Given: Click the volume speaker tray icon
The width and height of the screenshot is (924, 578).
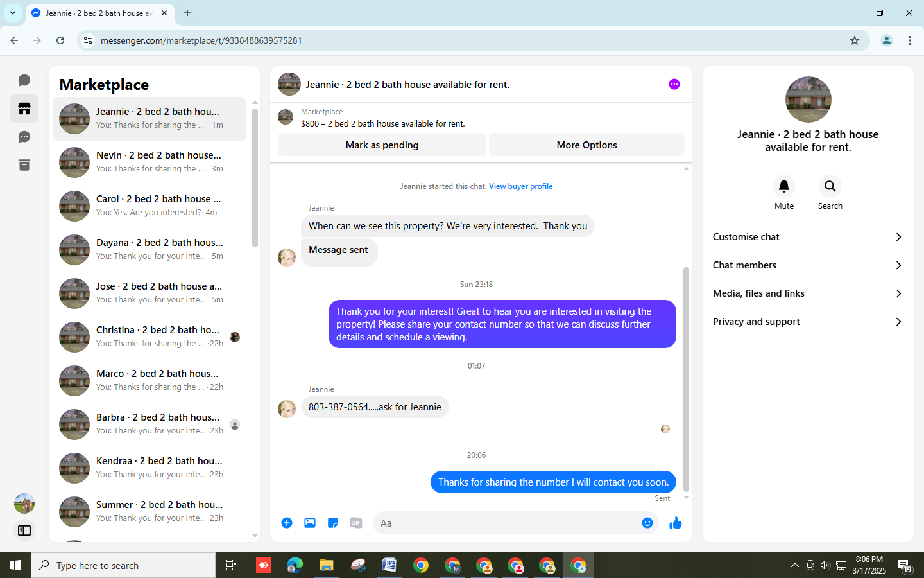Looking at the screenshot, I should pos(825,565).
